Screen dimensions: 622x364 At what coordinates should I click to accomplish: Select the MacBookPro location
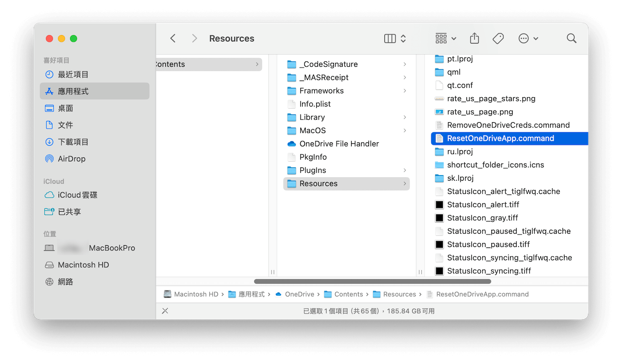pos(95,248)
